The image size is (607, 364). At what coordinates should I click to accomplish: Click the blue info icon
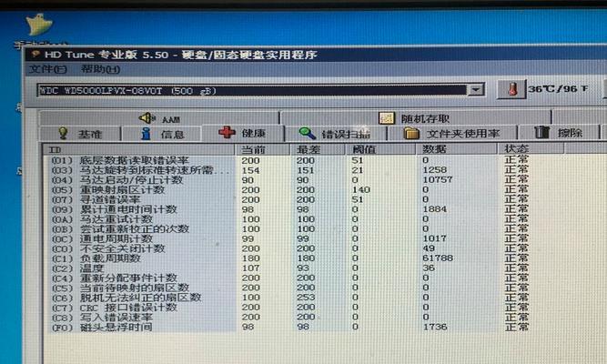pos(146,133)
